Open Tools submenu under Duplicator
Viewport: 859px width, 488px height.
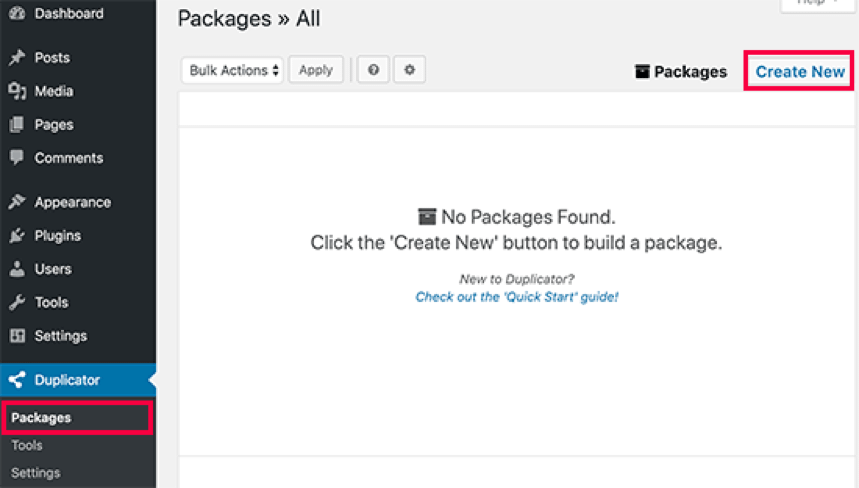(x=27, y=446)
